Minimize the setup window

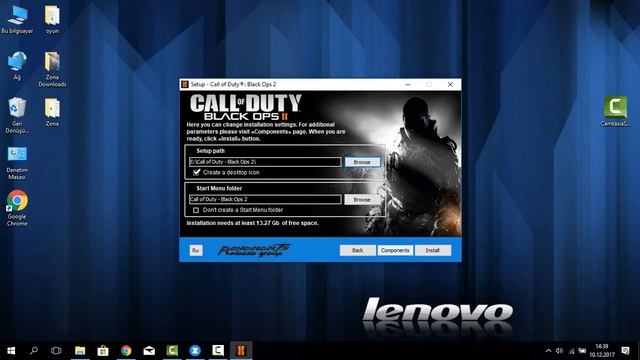tap(408, 84)
